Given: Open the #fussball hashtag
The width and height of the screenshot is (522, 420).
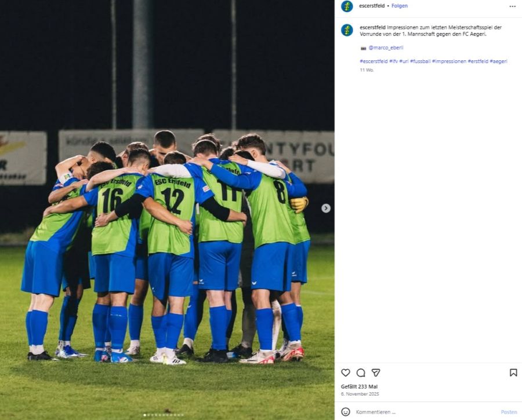Looking at the screenshot, I should (x=420, y=61).
